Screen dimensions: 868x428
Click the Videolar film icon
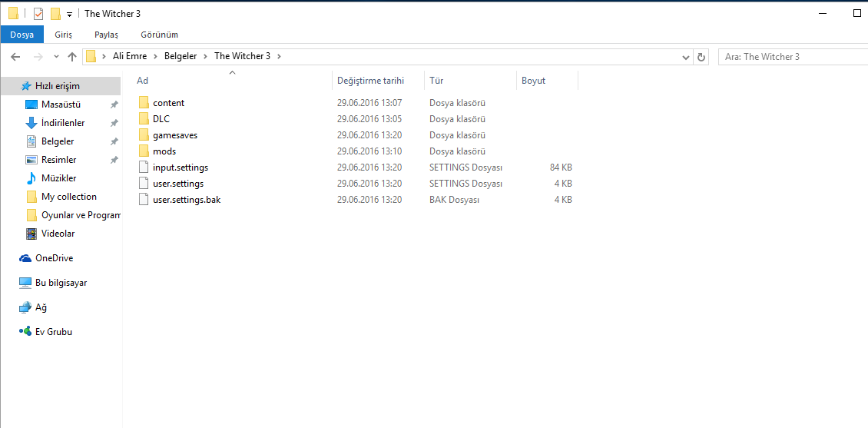tap(31, 234)
